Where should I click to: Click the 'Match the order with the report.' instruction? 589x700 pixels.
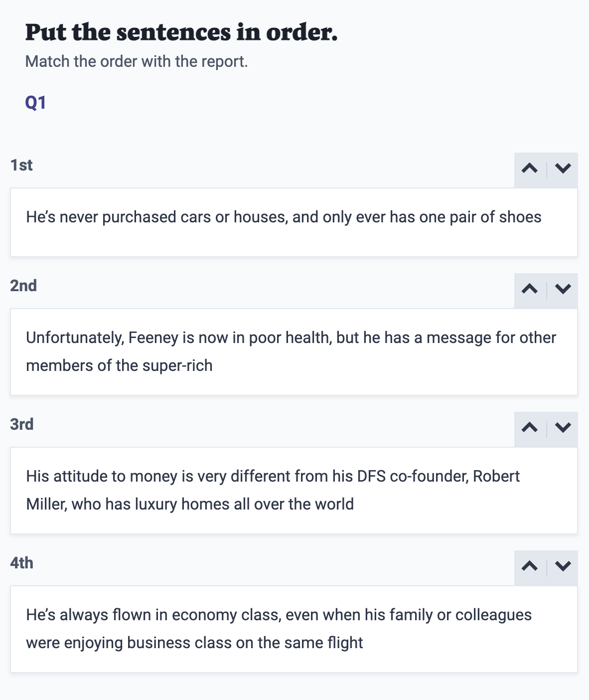137,61
